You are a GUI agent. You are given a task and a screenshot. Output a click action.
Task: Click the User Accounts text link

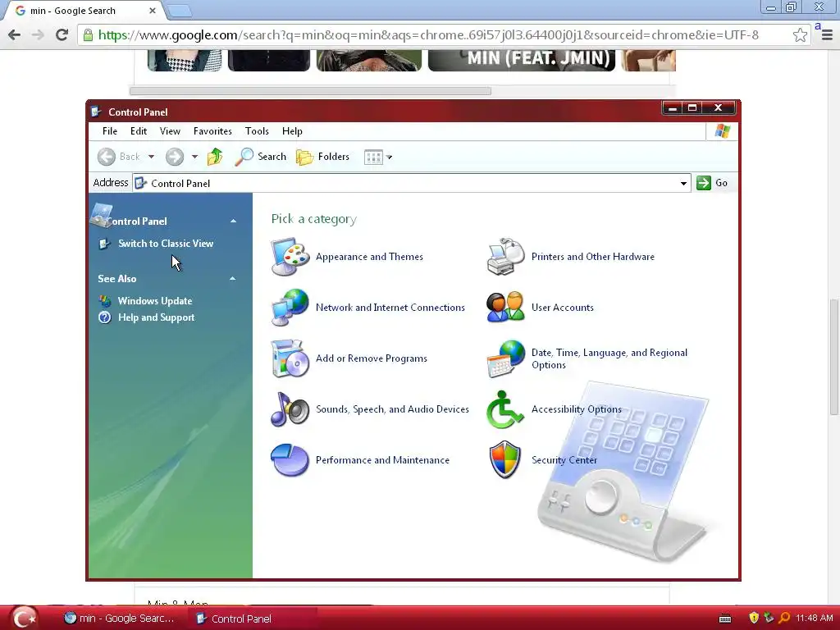563,308
